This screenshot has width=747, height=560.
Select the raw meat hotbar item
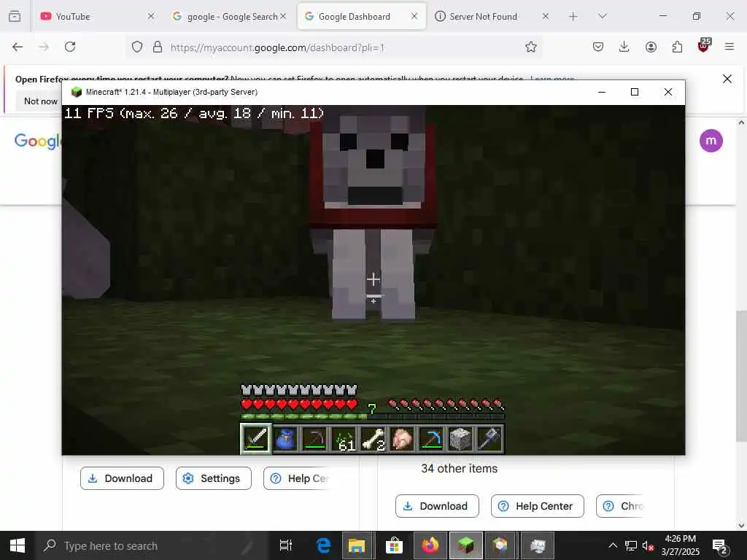(402, 438)
